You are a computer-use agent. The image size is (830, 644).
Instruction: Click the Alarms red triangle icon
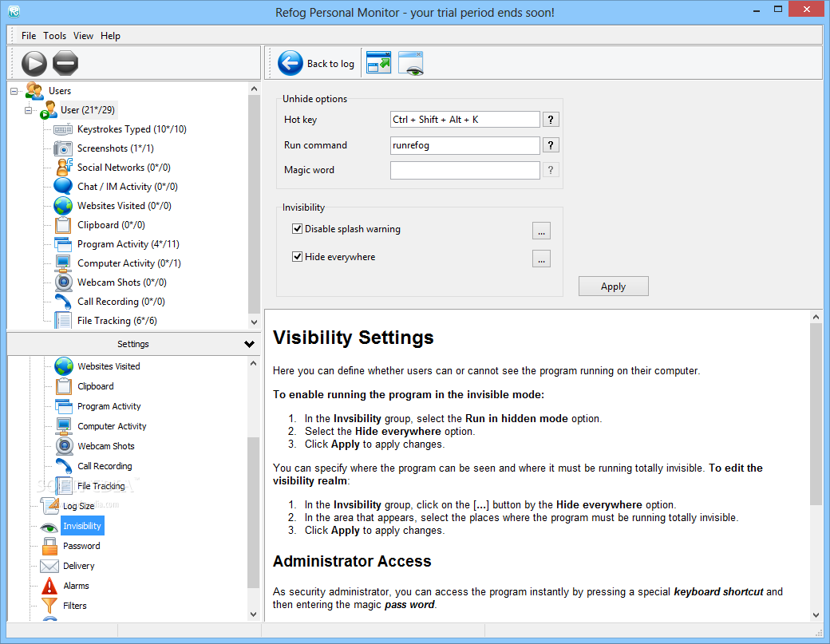pyautogui.click(x=49, y=586)
